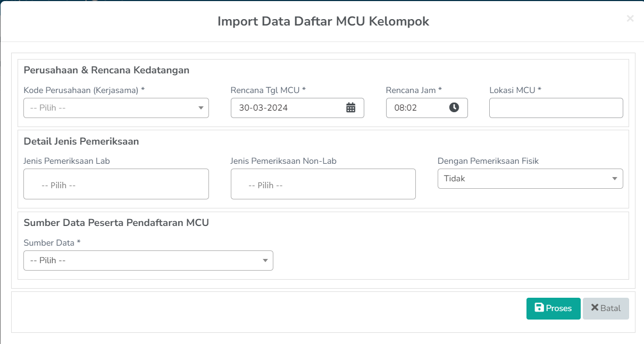Screen dimensions: 644x344
Task: Click the Dengan Pemeriksaan Fisik label
Action: coord(488,161)
